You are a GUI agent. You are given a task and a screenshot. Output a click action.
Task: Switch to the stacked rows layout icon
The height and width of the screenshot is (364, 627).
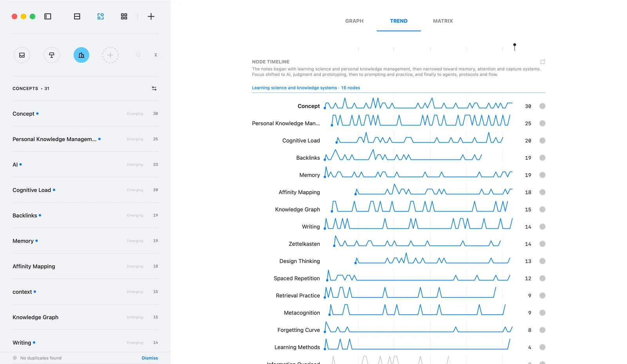pyautogui.click(x=77, y=16)
